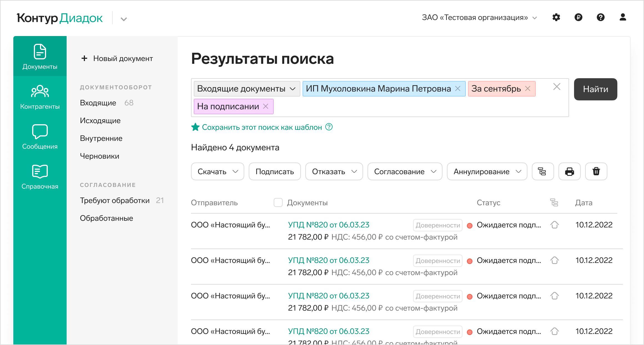Click the home icon in the fourth document row
644x345 pixels.
555,331
